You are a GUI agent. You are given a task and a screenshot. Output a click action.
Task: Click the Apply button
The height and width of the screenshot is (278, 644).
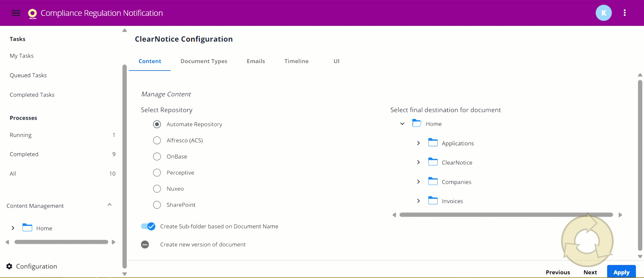point(621,272)
